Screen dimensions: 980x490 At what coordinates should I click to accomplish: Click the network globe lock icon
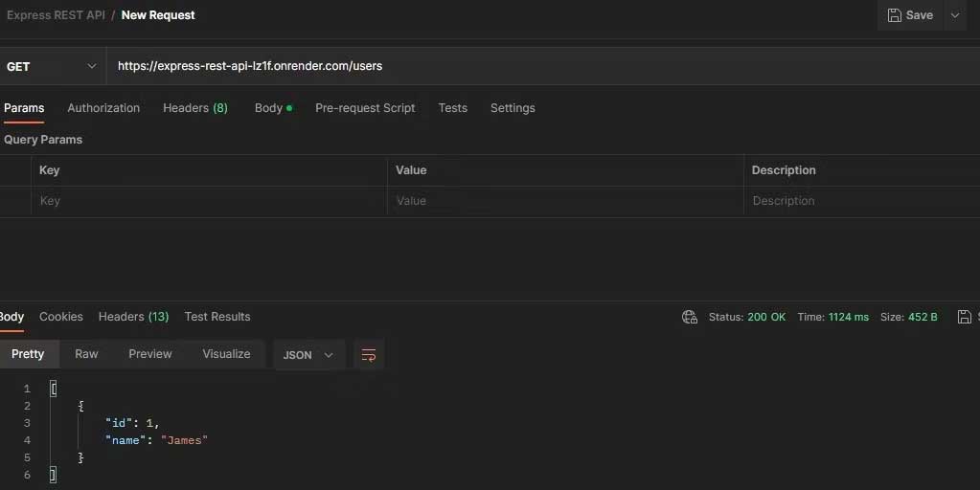coord(690,317)
